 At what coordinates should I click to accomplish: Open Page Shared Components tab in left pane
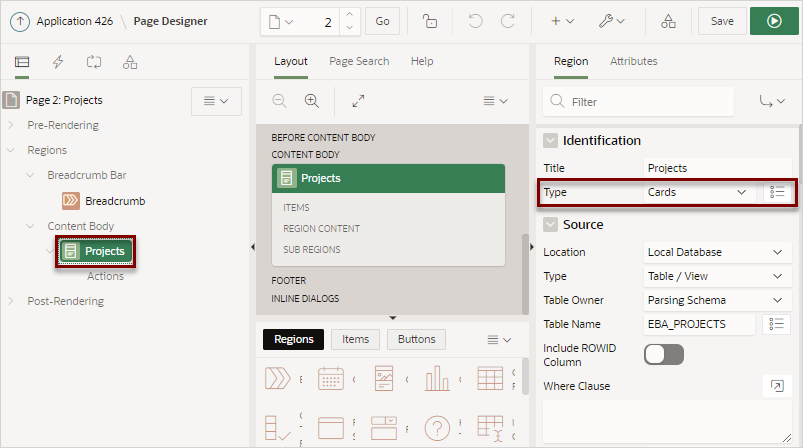[130, 62]
